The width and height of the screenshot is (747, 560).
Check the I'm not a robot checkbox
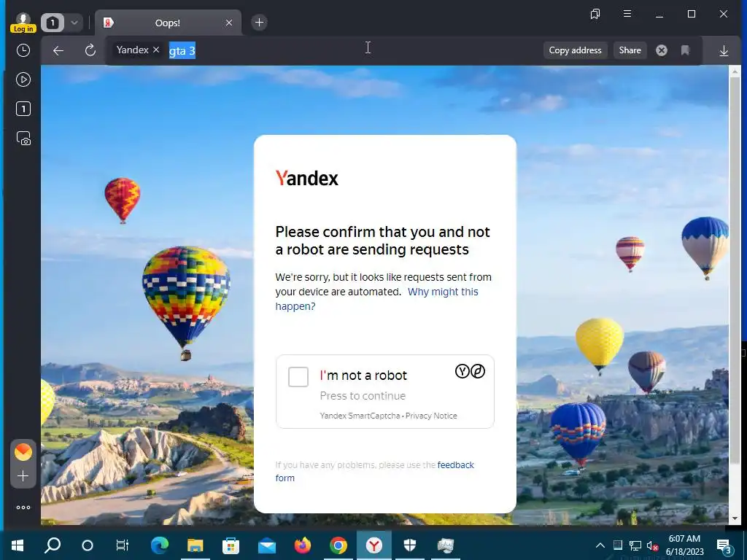[x=298, y=377]
